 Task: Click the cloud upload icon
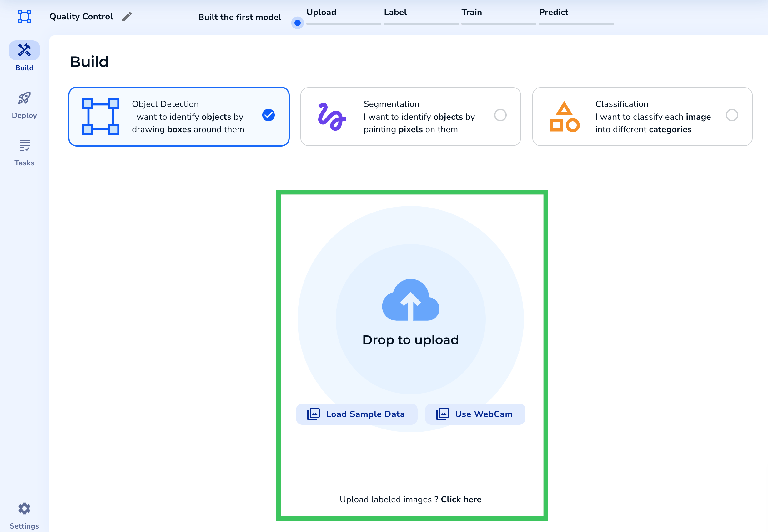click(x=410, y=300)
